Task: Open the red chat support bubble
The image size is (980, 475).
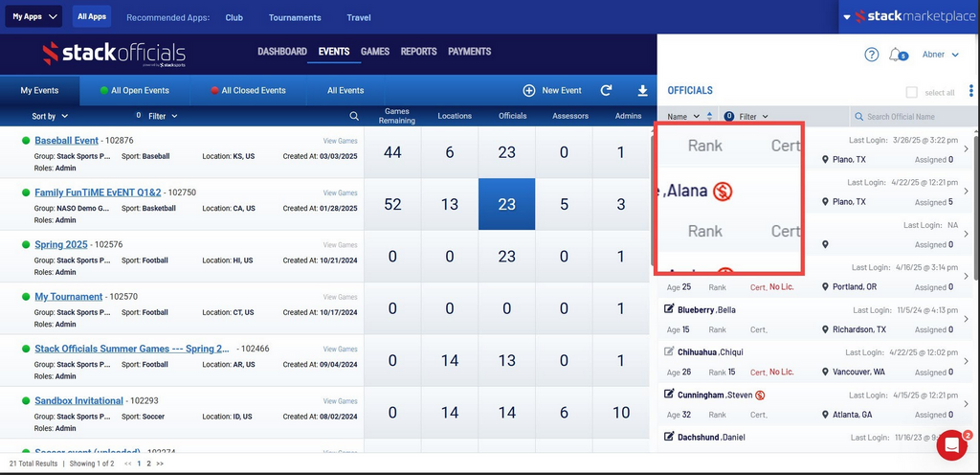Action: (x=951, y=445)
